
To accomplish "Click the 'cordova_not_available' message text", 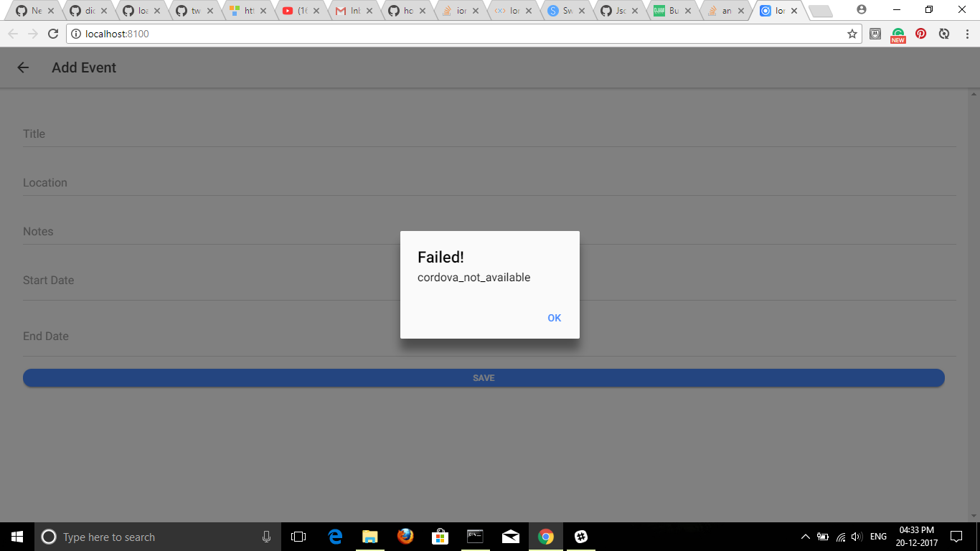I will (x=474, y=278).
